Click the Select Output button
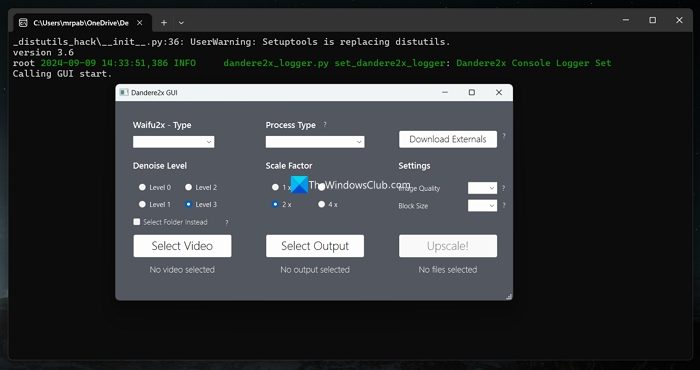The image size is (700, 370). point(315,246)
